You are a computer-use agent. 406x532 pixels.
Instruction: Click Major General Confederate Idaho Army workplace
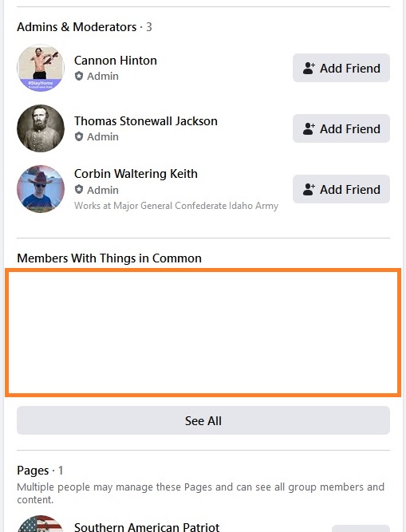point(195,206)
